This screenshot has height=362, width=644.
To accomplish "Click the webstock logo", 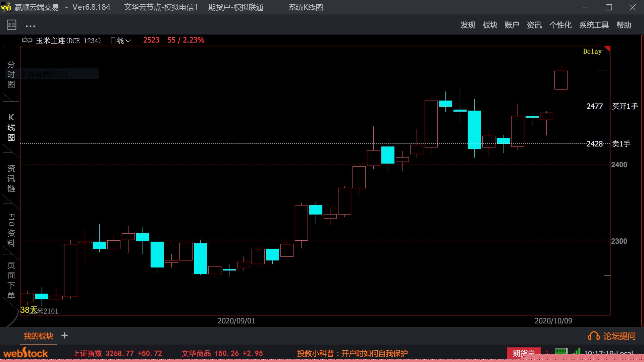I will click(x=25, y=353).
